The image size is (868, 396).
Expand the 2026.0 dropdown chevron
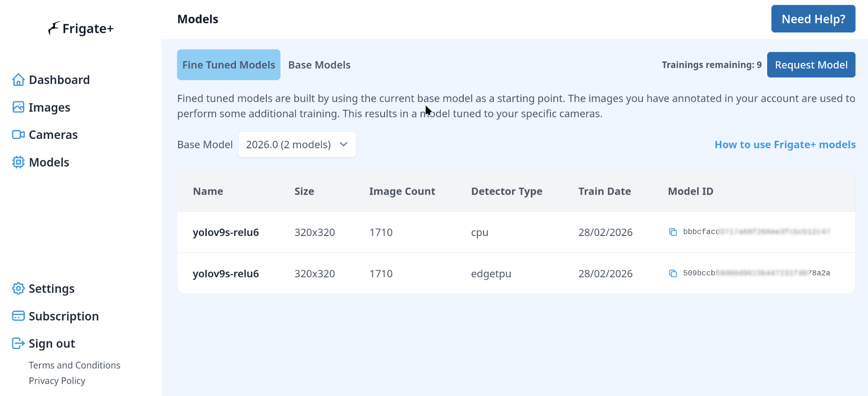(344, 145)
